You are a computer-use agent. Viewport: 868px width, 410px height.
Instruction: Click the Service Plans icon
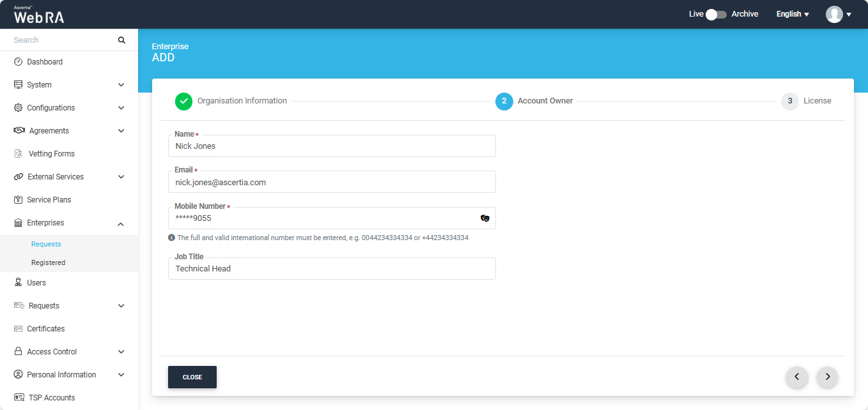tap(18, 200)
